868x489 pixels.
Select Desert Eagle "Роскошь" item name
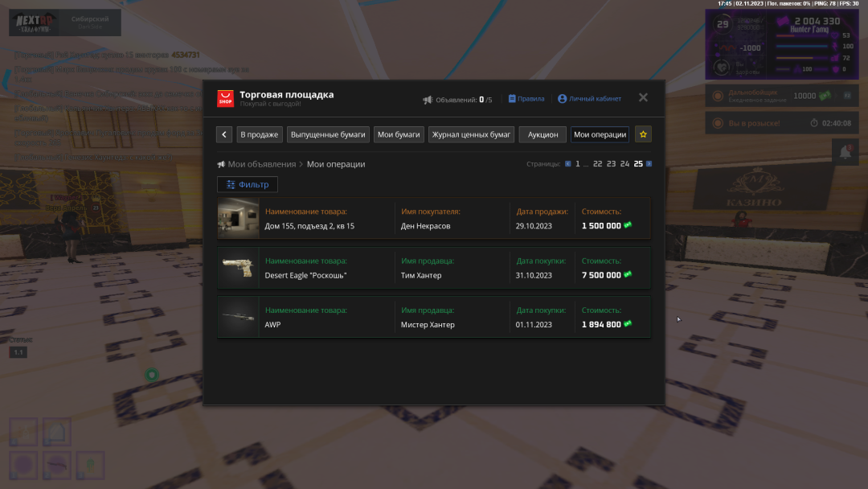[x=305, y=275]
